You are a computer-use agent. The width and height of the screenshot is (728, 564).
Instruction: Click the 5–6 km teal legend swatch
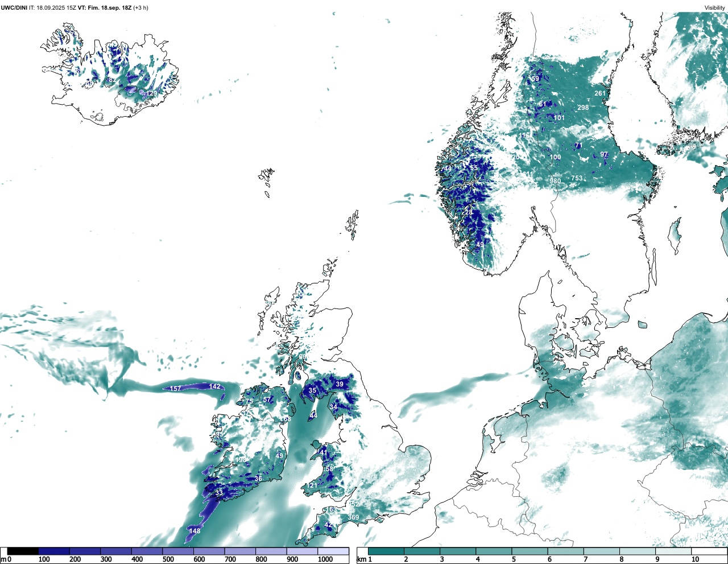pos(530,551)
